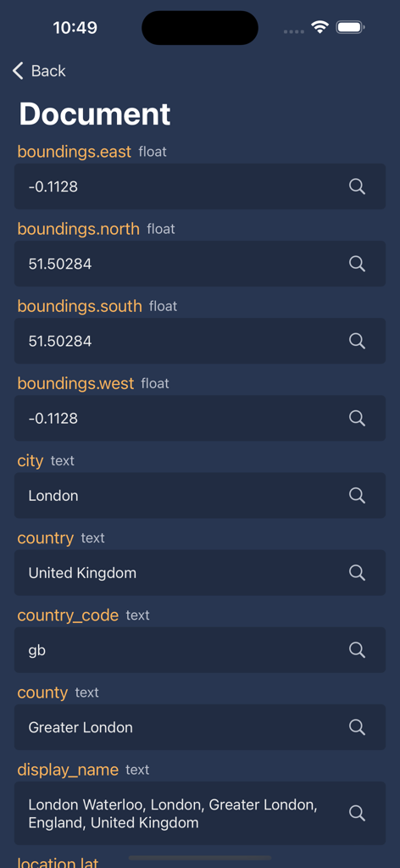Go back using the Back button
This screenshot has width=400, height=868.
pos(39,71)
